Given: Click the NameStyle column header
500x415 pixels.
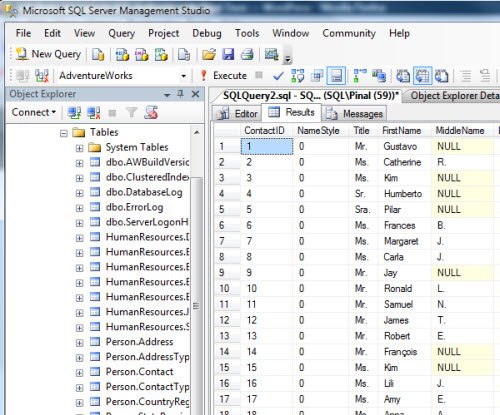Looking at the screenshot, I should [321, 130].
